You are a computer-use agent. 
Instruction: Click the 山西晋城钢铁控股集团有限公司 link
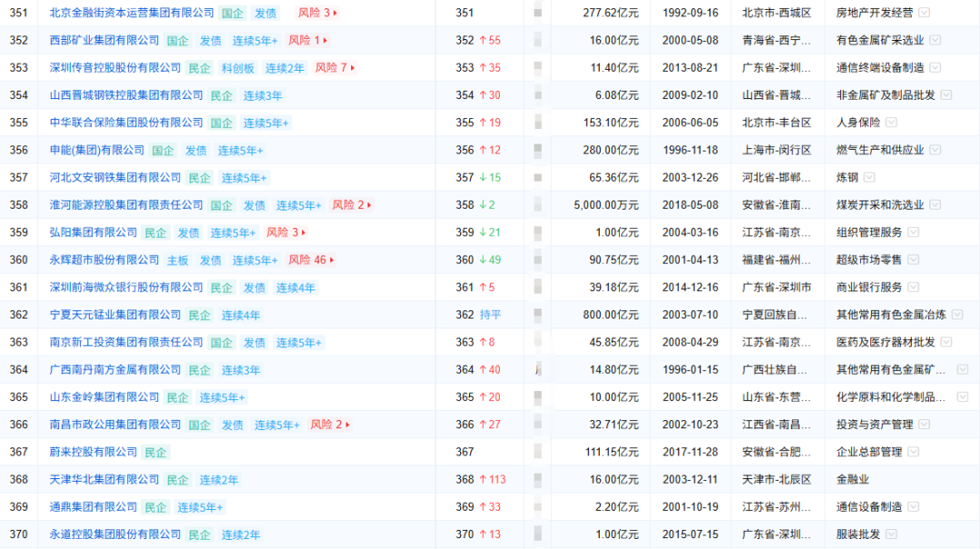[126, 95]
